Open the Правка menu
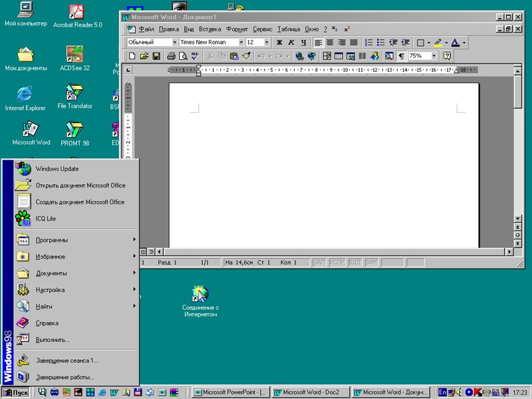Screen dimensions: 532x399 tap(169, 29)
